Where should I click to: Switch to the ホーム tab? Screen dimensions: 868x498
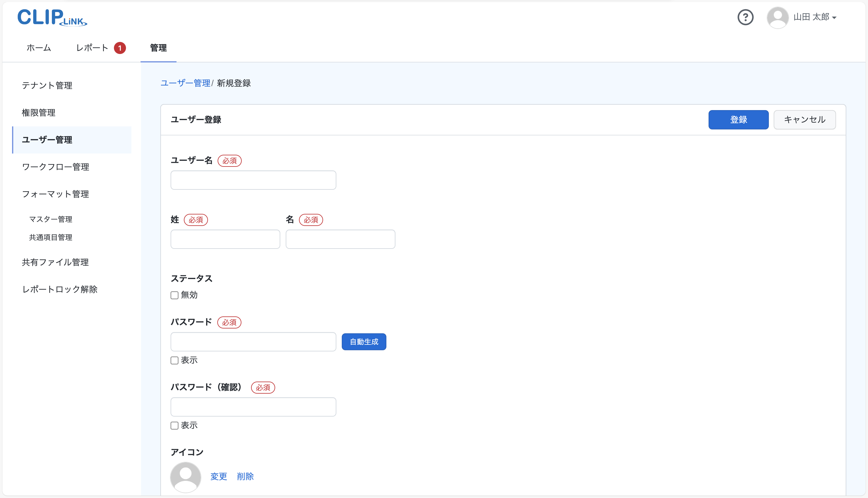click(38, 48)
